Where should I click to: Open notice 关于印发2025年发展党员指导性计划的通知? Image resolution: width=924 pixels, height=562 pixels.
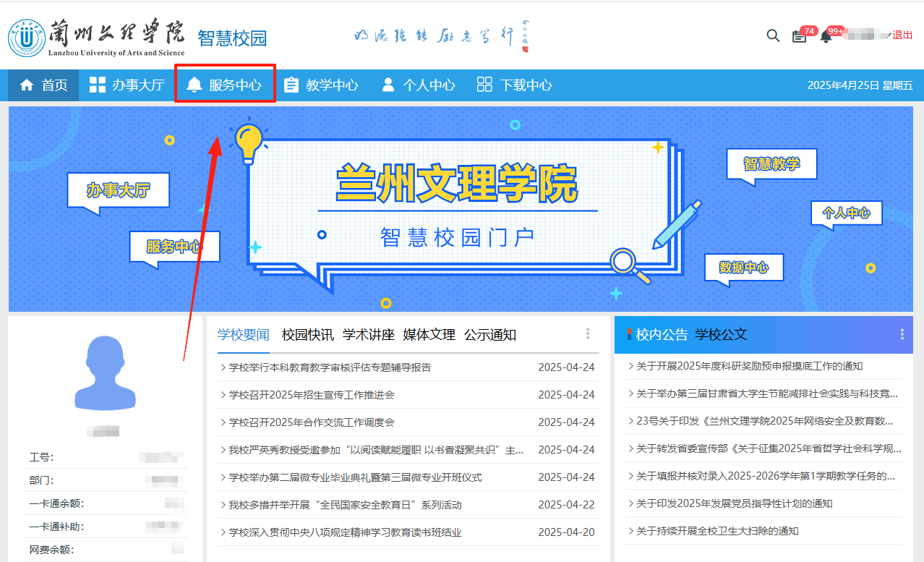(x=734, y=503)
